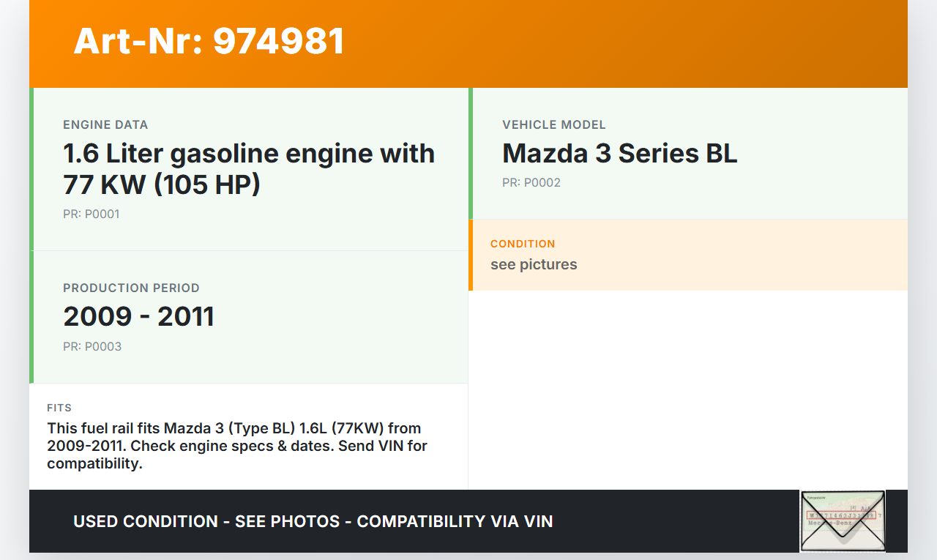The image size is (937, 560).
Task: Click the Art-Nr: 974981 heading
Action: (209, 41)
